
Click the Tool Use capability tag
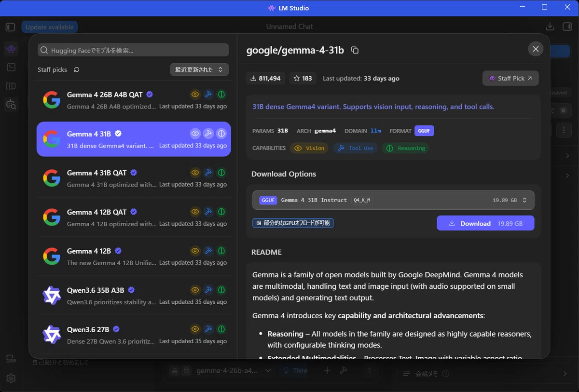355,148
